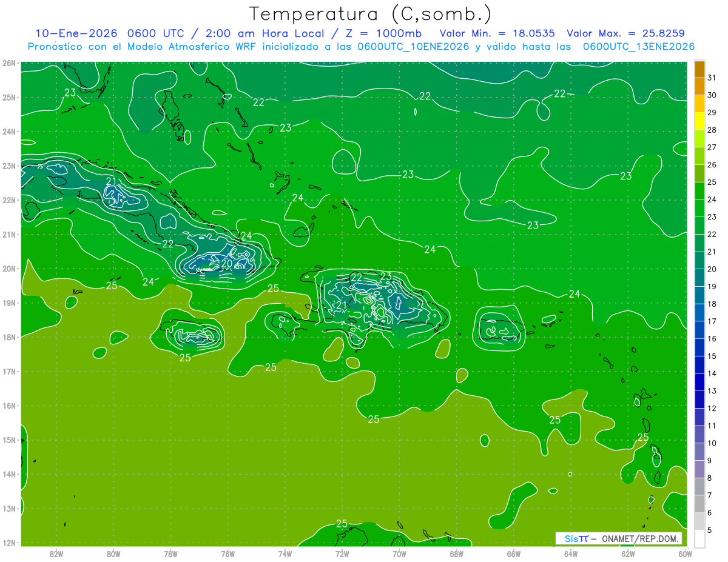Click the 'Valor Min. = 18.0535' value
This screenshot has height=562, width=728.
tap(497, 33)
